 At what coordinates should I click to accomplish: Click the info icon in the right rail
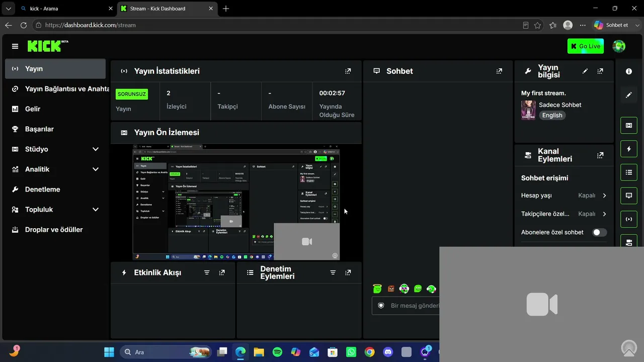pos(629,71)
